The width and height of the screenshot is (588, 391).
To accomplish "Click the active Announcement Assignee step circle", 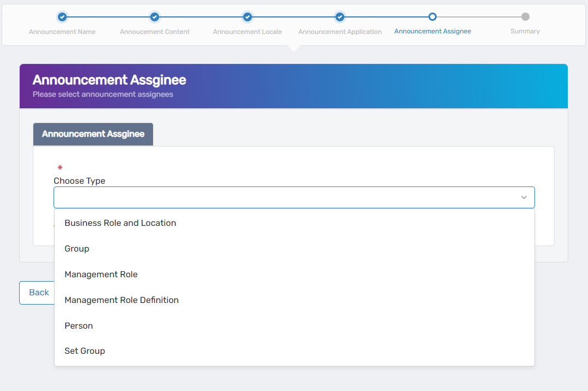I will click(x=432, y=17).
